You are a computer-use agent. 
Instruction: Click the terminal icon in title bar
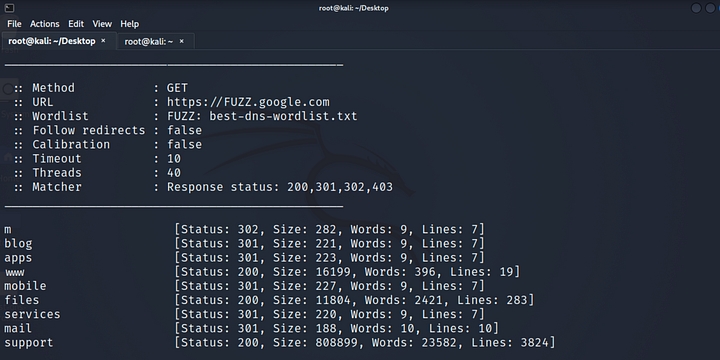[9, 8]
